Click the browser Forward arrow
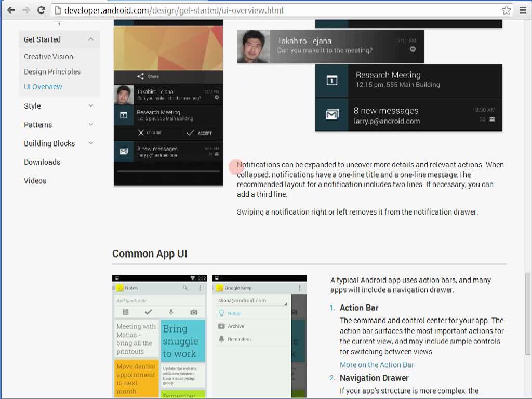Viewport: 532px width, 399px height. pos(26,10)
